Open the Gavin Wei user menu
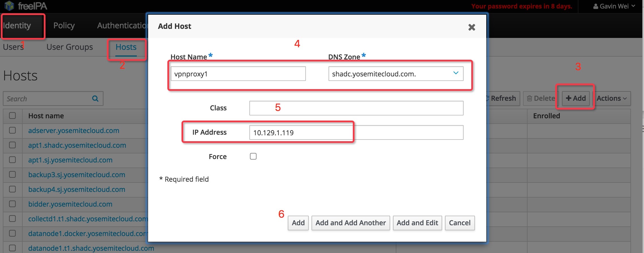Image resolution: width=644 pixels, height=253 pixels. (x=614, y=6)
